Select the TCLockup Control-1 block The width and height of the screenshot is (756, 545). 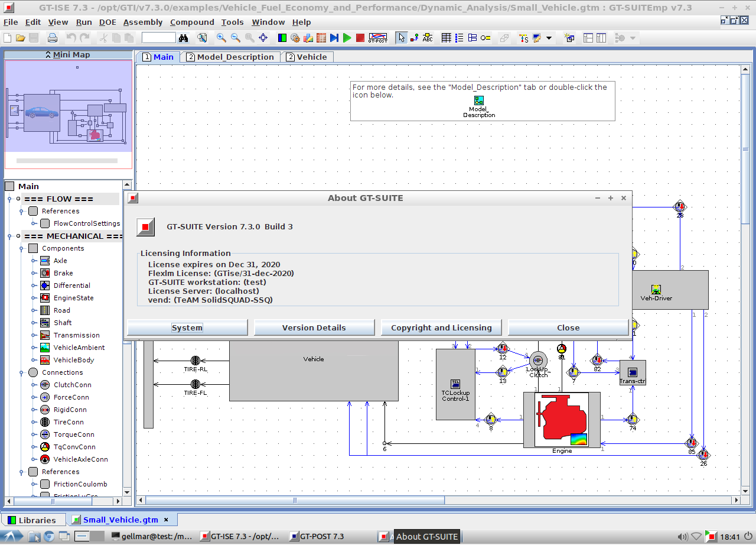[455, 384]
